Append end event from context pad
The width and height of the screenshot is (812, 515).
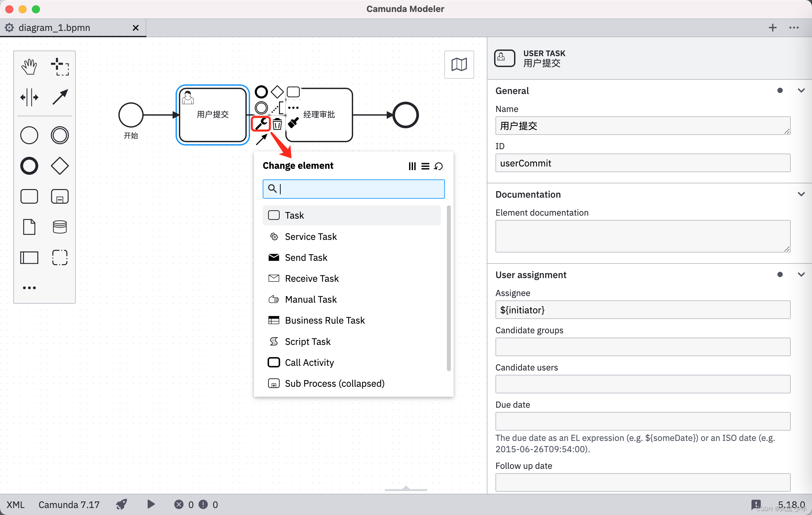261,92
